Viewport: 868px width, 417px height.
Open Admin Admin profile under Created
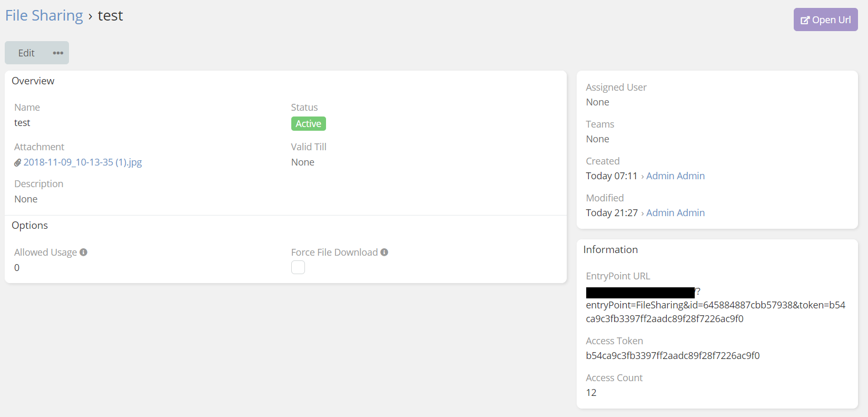(675, 176)
